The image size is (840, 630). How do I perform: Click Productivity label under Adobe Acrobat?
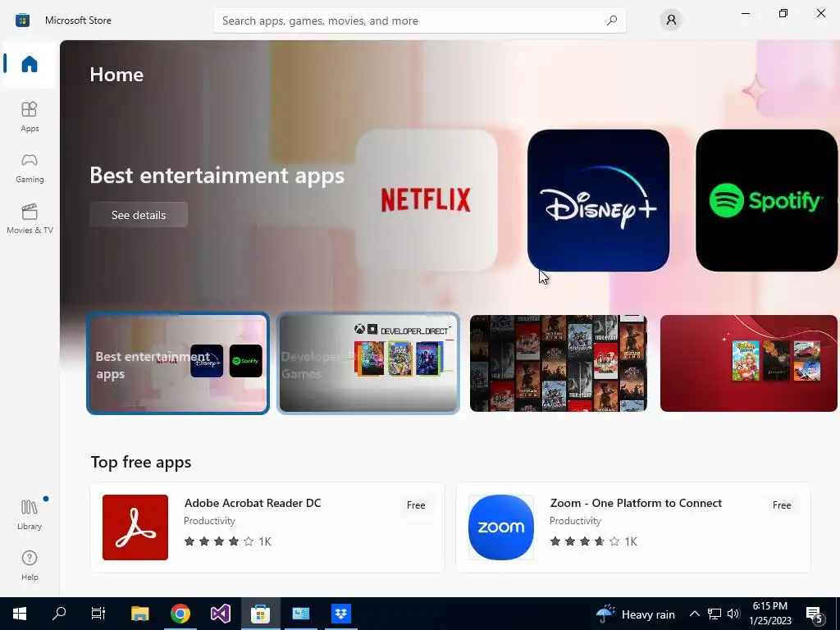click(209, 521)
